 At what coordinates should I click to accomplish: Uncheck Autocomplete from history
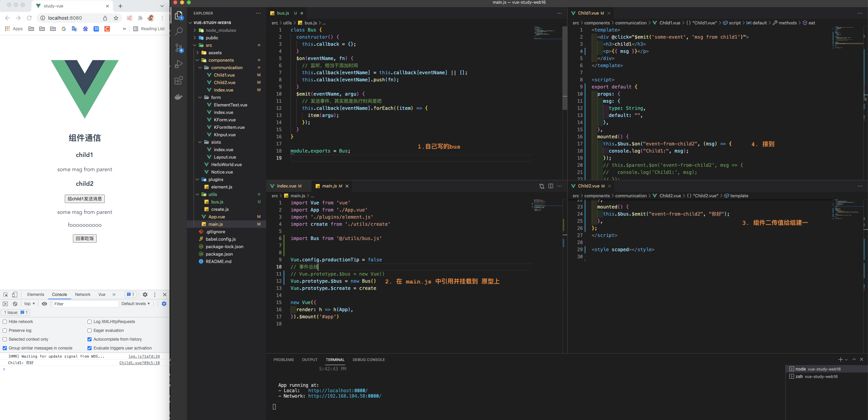tap(90, 339)
